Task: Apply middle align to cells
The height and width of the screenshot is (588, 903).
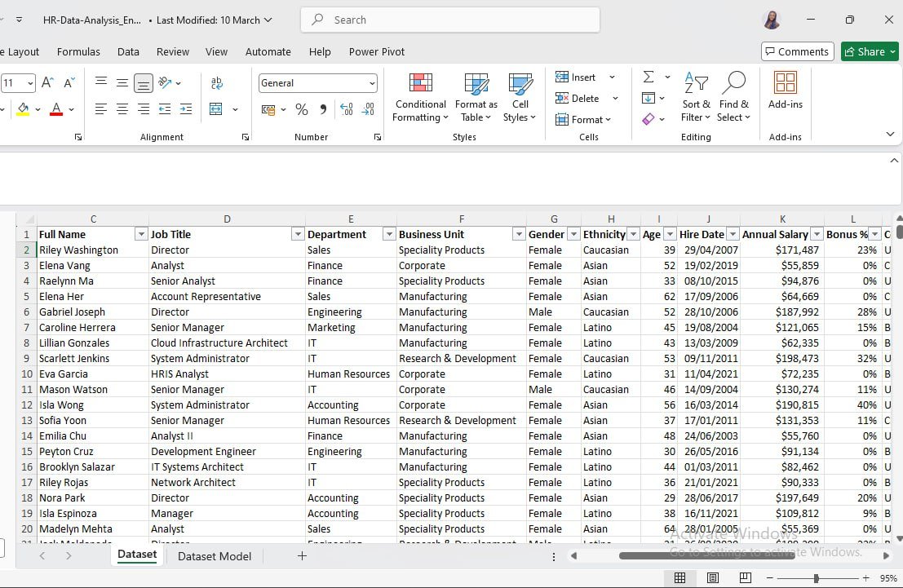Action: (x=122, y=83)
